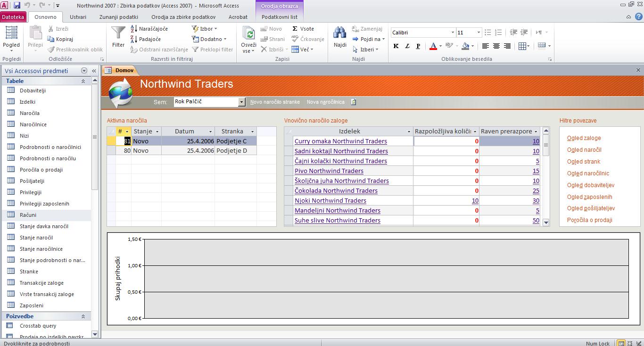
Task: Collapse the Tabele group in navigation pane
Action: [x=83, y=81]
